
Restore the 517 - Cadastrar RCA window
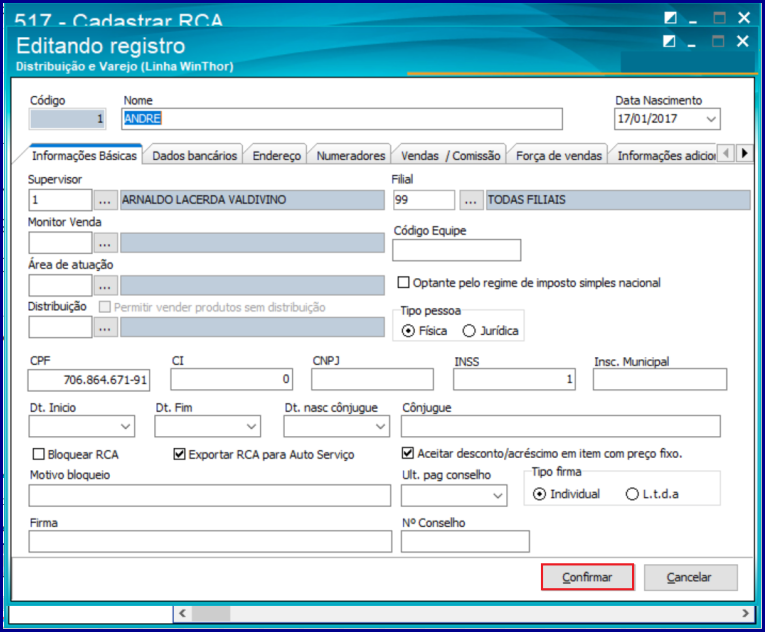pos(670,18)
